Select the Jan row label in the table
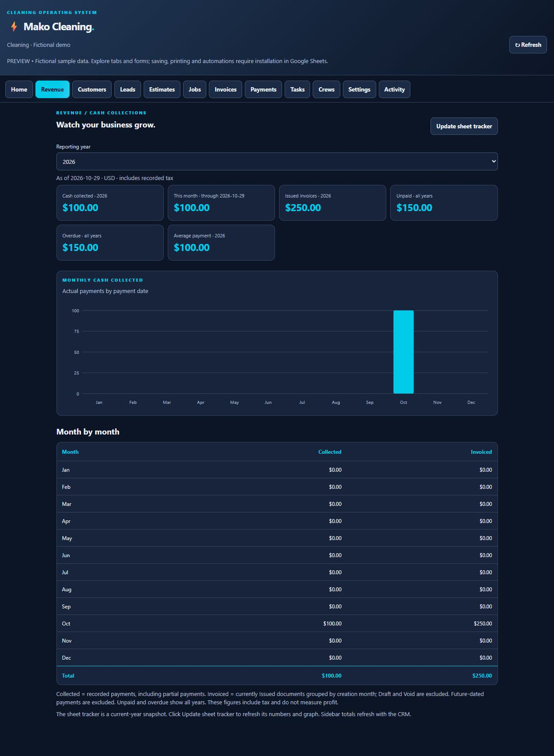Viewport: 554px width, 756px height. click(x=66, y=470)
